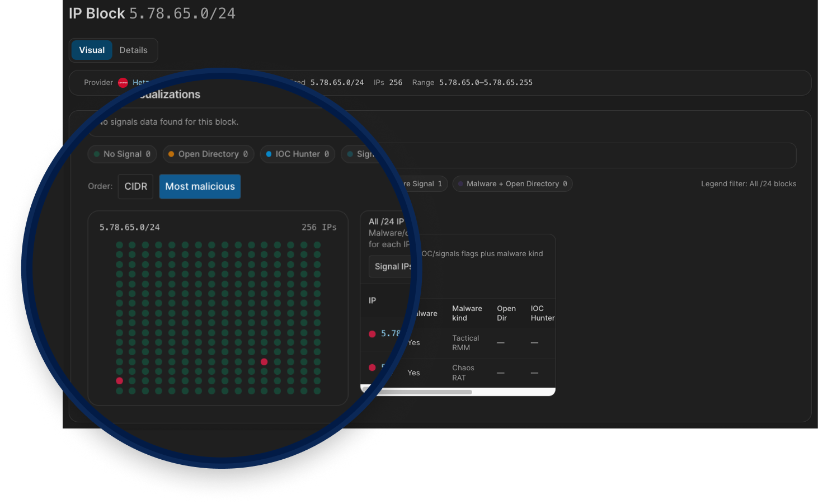818x504 pixels.
Task: Click the horizontal scrollbar under the IP table
Action: click(x=425, y=392)
